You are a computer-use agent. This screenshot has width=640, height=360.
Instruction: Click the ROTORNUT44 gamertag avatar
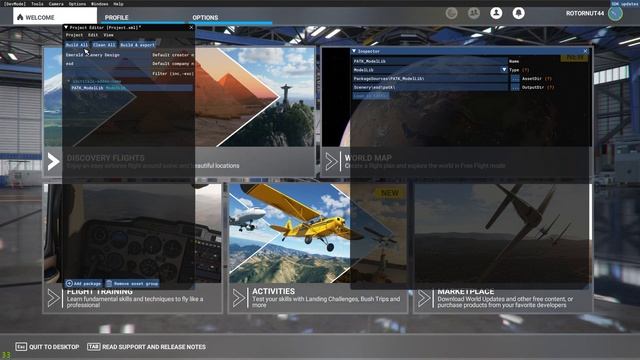coord(615,13)
